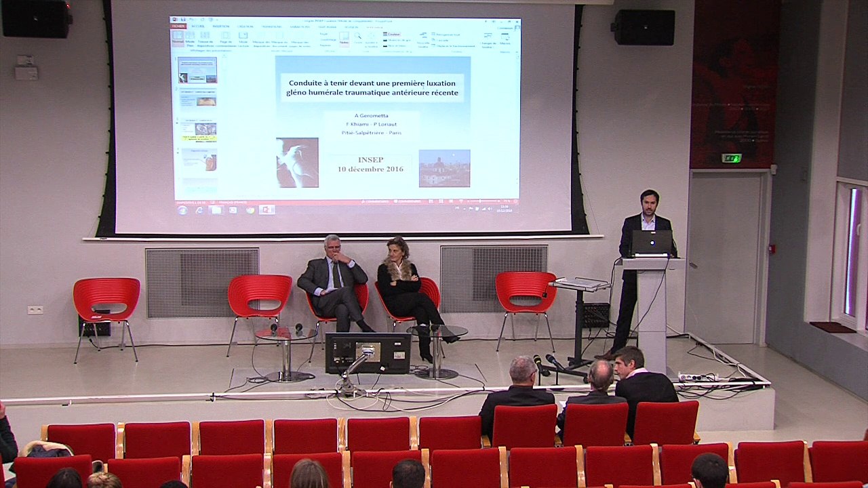Select slide 3 thumbnail in panel
868x488 pixels.
[197, 129]
